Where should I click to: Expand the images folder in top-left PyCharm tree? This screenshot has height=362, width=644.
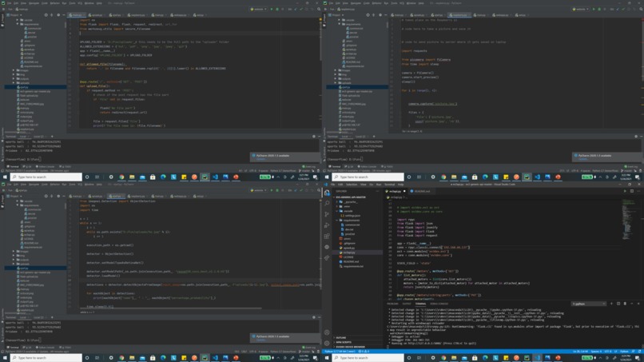14,70
